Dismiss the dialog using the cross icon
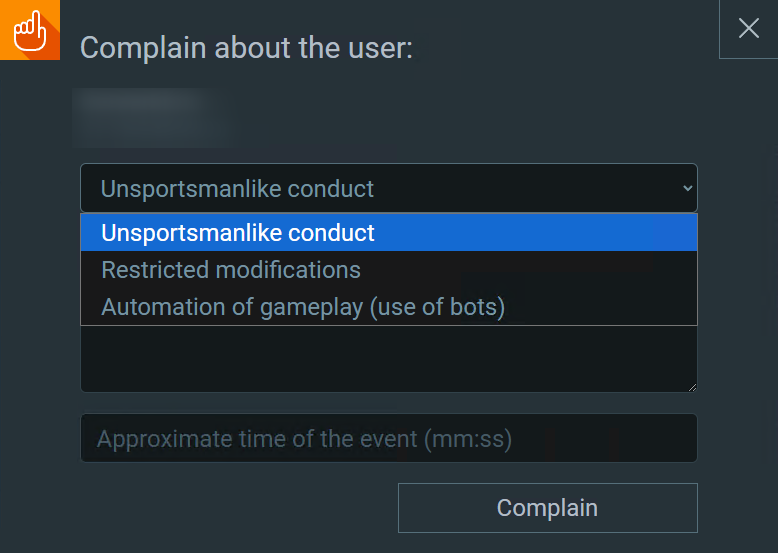778x553 pixels. pos(748,28)
